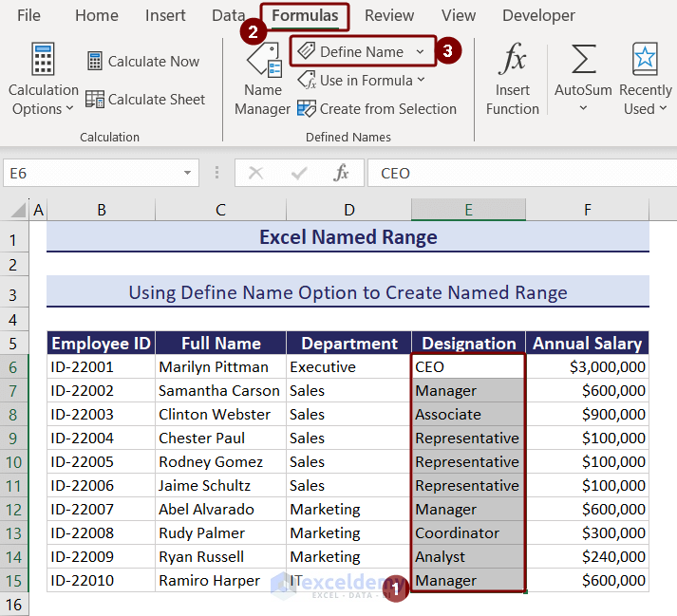Select the Annual Salary header cell
Viewport: 677px width, 616px height.
[588, 344]
